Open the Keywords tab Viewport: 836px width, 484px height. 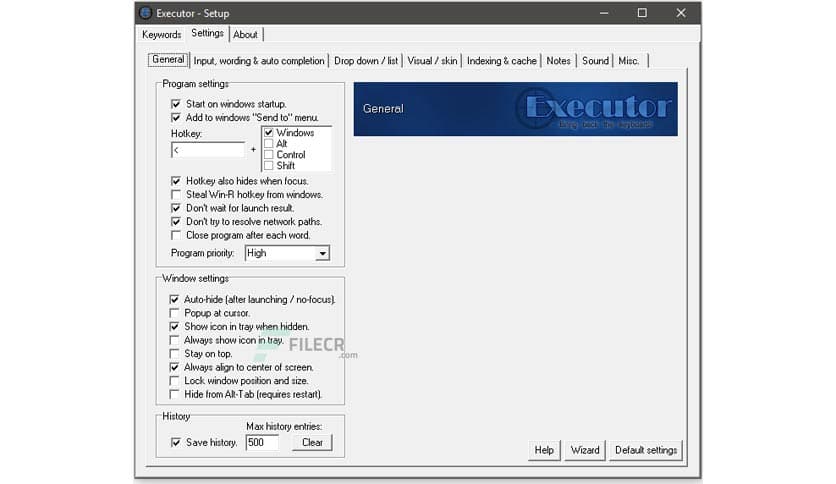coord(162,35)
